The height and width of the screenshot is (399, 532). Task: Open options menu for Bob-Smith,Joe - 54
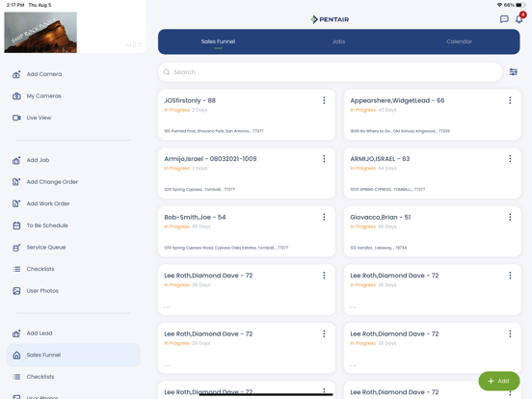coord(324,217)
